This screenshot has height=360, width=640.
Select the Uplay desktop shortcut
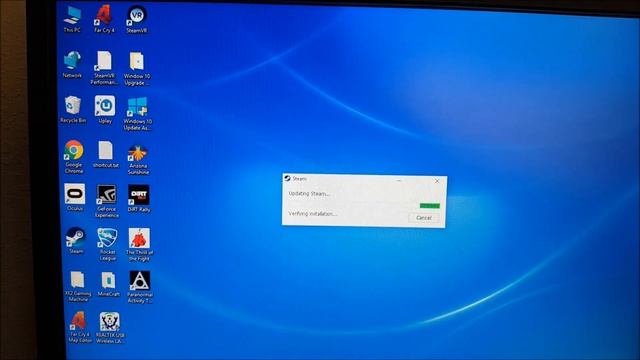click(x=105, y=109)
